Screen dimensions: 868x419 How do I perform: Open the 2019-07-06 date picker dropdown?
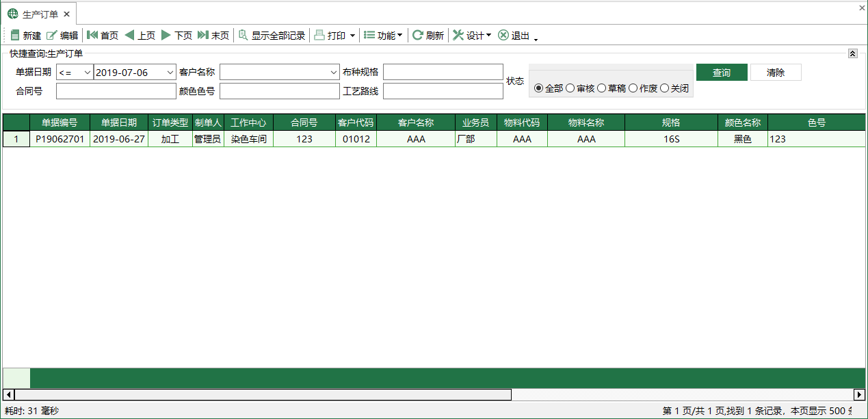(x=170, y=73)
